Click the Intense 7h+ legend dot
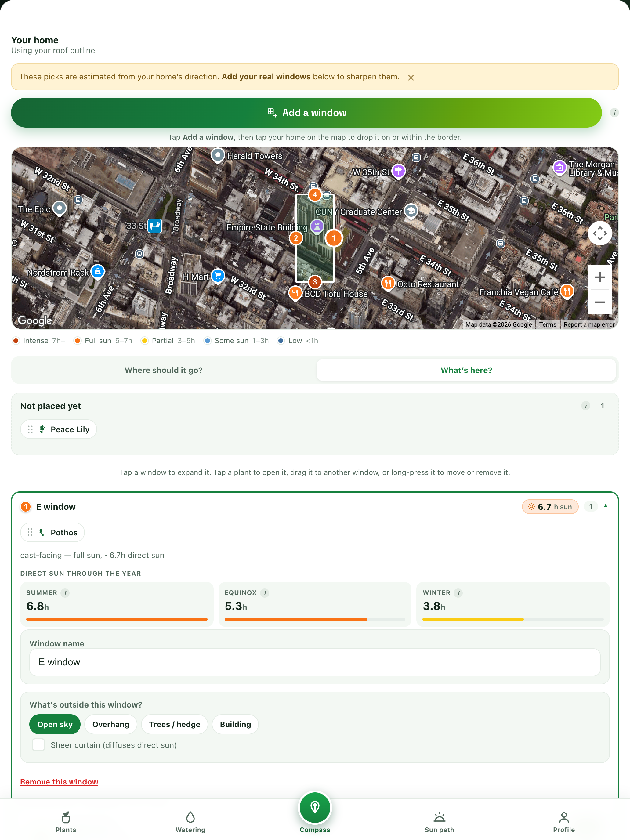This screenshot has height=840, width=630. (x=16, y=341)
